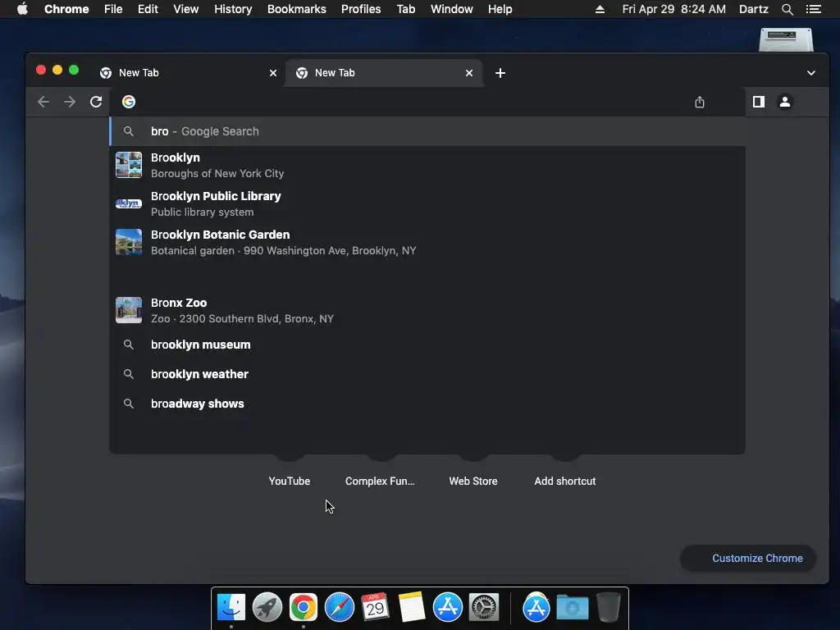
Task: Open Launchpad from the Dock
Action: (x=267, y=608)
